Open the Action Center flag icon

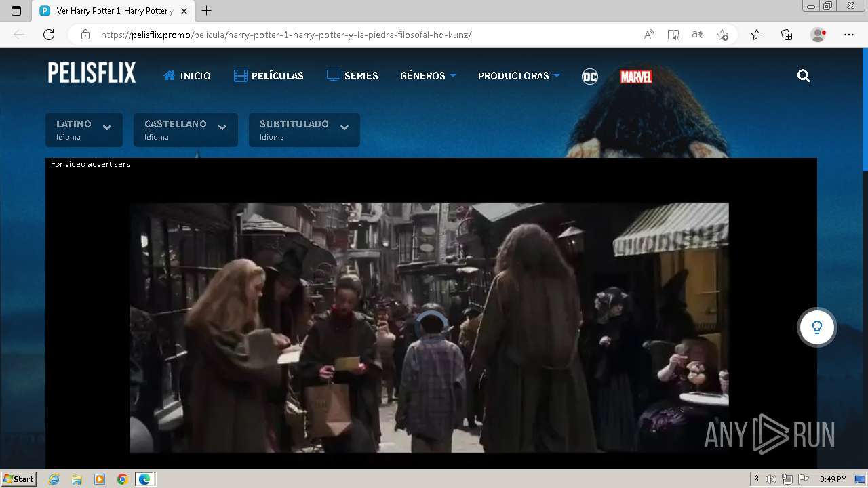click(804, 479)
